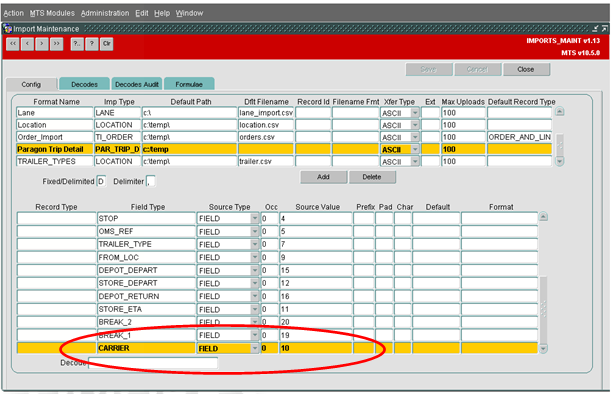The image size is (614, 394).
Task: Open Xfer Type dropdown for Order_Import row
Action: click(415, 137)
